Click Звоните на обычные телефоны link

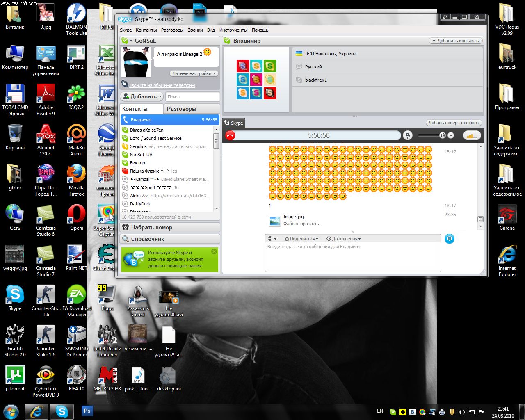pos(162,85)
